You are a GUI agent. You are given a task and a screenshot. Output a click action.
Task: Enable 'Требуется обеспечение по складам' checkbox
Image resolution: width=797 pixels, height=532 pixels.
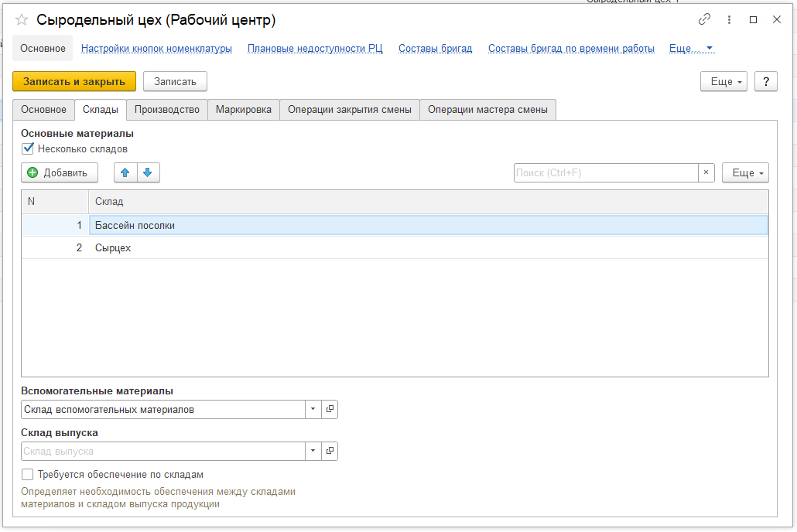click(29, 475)
